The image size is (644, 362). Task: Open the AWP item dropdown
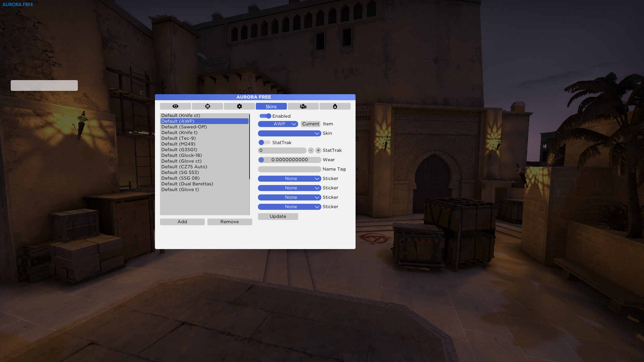point(278,124)
